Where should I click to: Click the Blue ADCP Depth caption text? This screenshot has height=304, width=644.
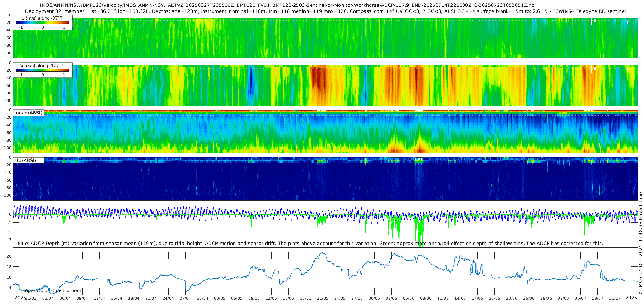310,244
